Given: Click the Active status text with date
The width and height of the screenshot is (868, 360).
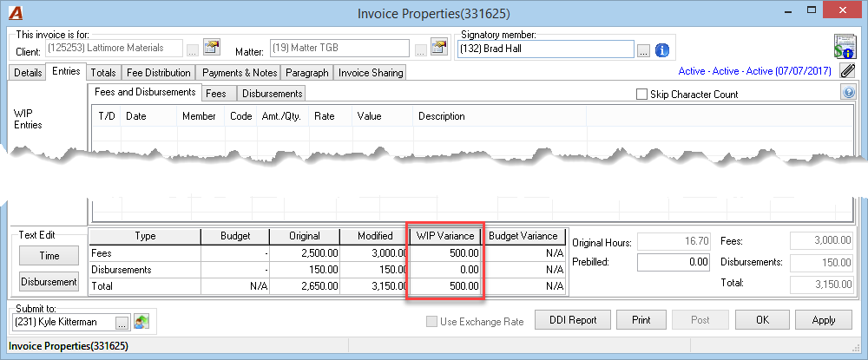Looking at the screenshot, I should (x=754, y=71).
